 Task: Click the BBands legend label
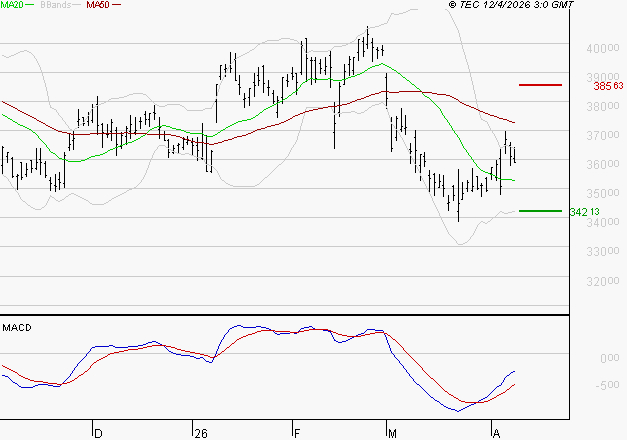(x=55, y=5)
